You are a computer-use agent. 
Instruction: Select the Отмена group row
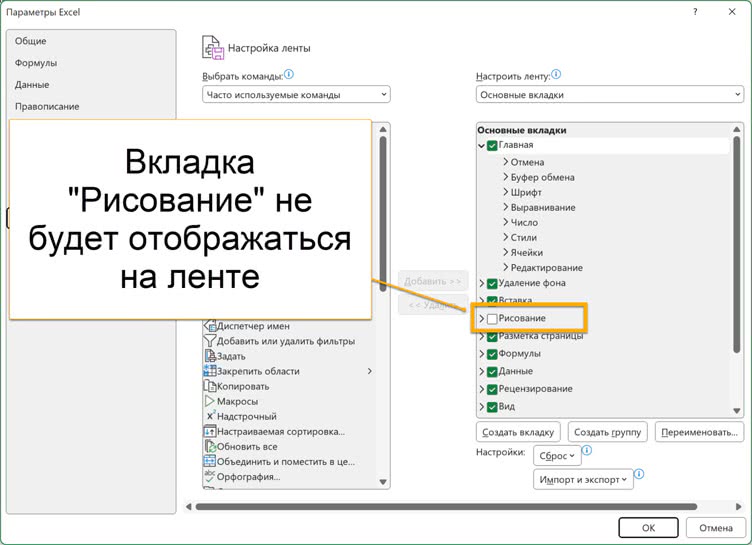coord(527,162)
